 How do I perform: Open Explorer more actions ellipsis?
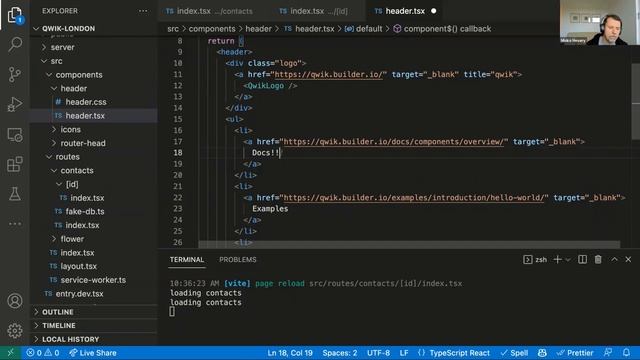[143, 11]
